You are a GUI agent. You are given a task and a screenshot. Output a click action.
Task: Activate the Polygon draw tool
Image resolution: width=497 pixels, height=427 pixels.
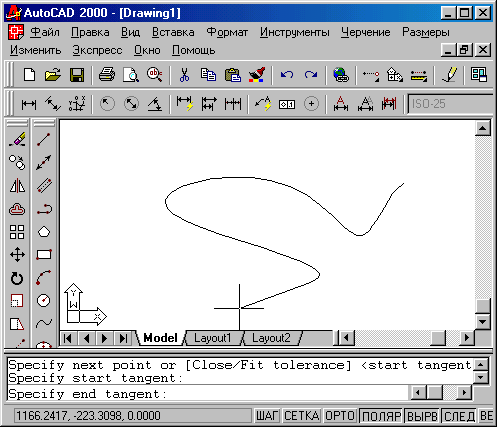pos(44,232)
